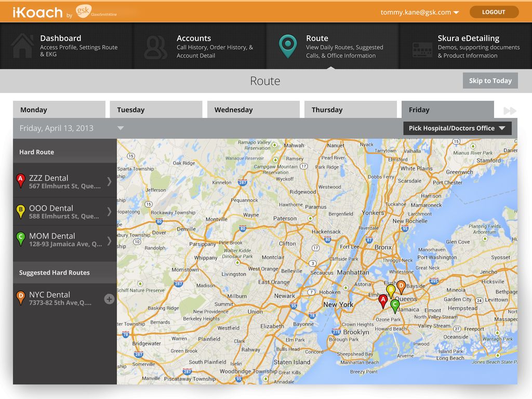Open MOM Dental route entry
The height and width of the screenshot is (399, 532).
pos(65,240)
